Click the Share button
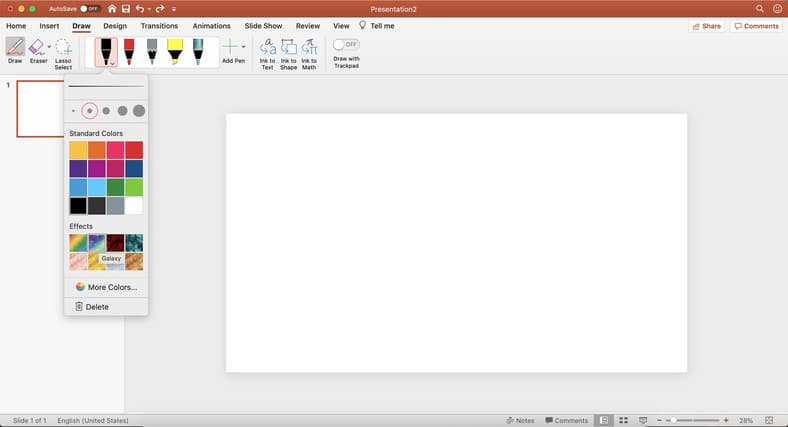This screenshot has width=788, height=427. [x=707, y=26]
